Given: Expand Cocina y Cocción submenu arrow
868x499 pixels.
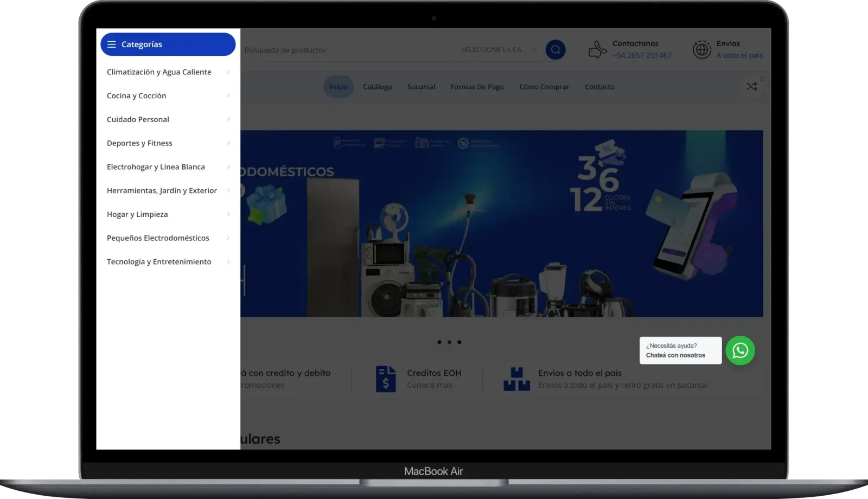Looking at the screenshot, I should 228,95.
